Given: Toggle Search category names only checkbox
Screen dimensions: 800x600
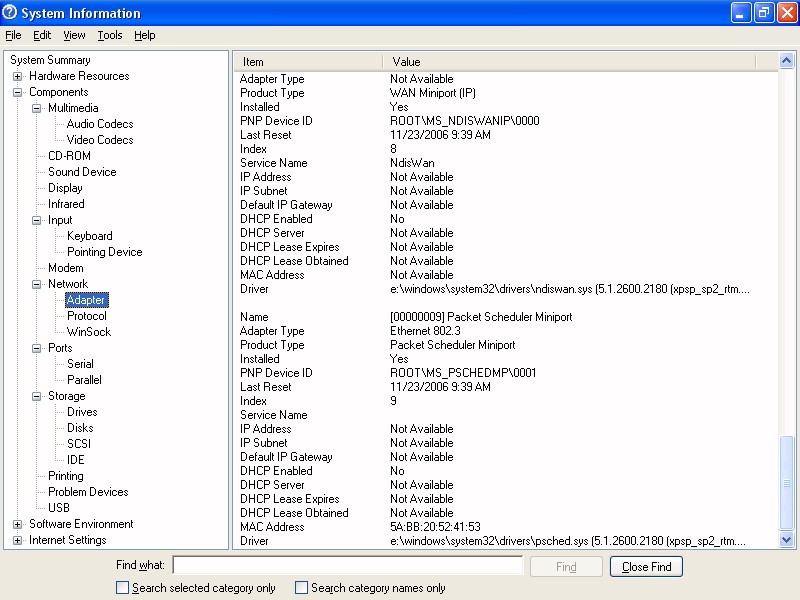Looking at the screenshot, I should tap(302, 588).
